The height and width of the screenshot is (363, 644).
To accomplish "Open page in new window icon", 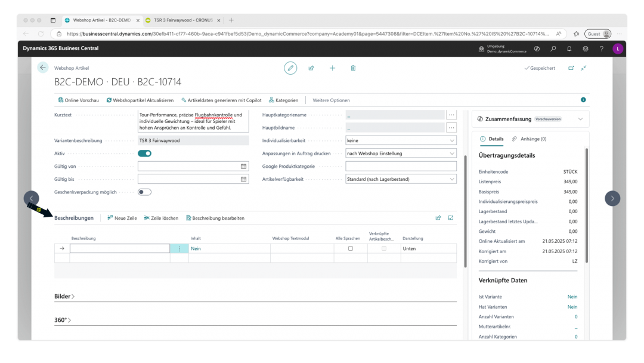I will pos(571,68).
